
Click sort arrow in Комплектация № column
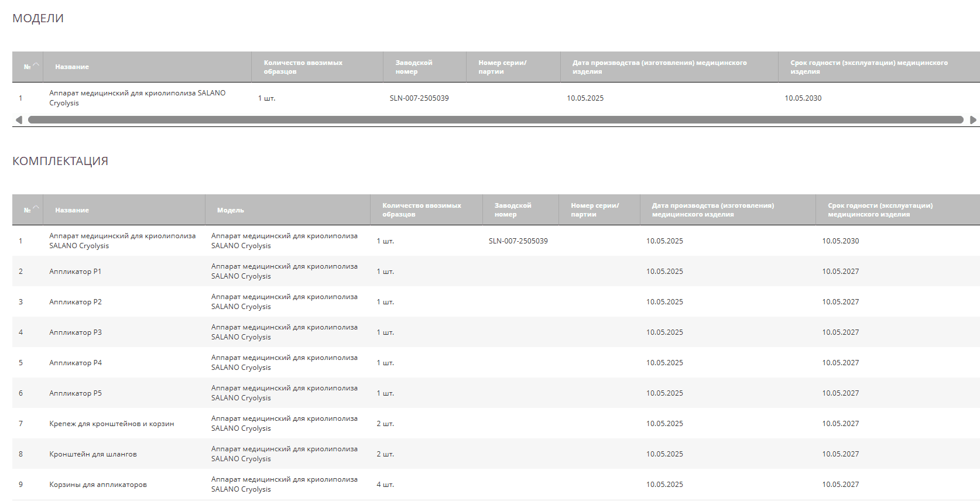pyautogui.click(x=36, y=207)
